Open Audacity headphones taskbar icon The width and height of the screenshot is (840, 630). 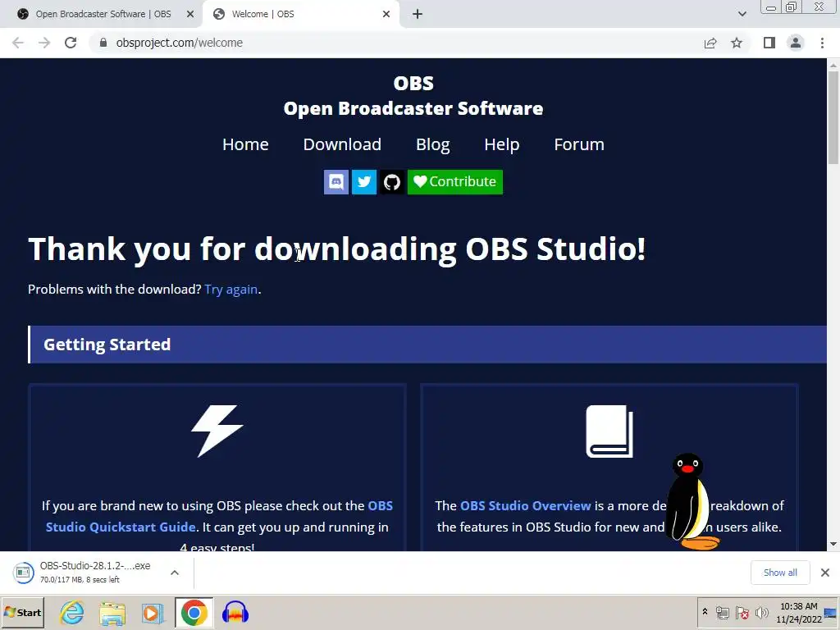[235, 613]
